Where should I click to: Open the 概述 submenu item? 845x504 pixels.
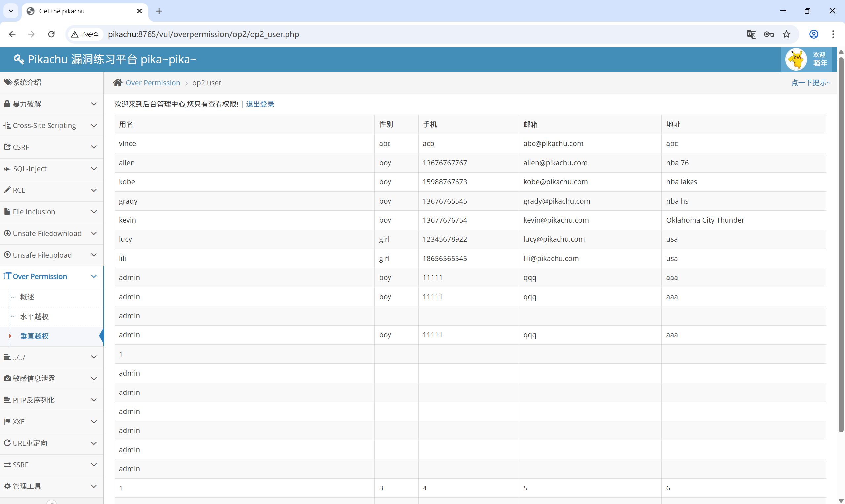point(27,297)
